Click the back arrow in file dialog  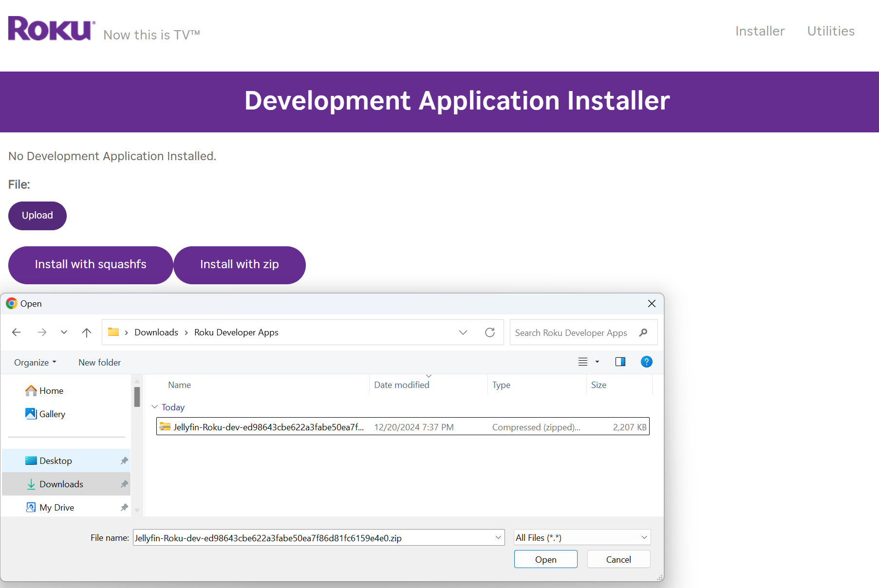(x=17, y=332)
